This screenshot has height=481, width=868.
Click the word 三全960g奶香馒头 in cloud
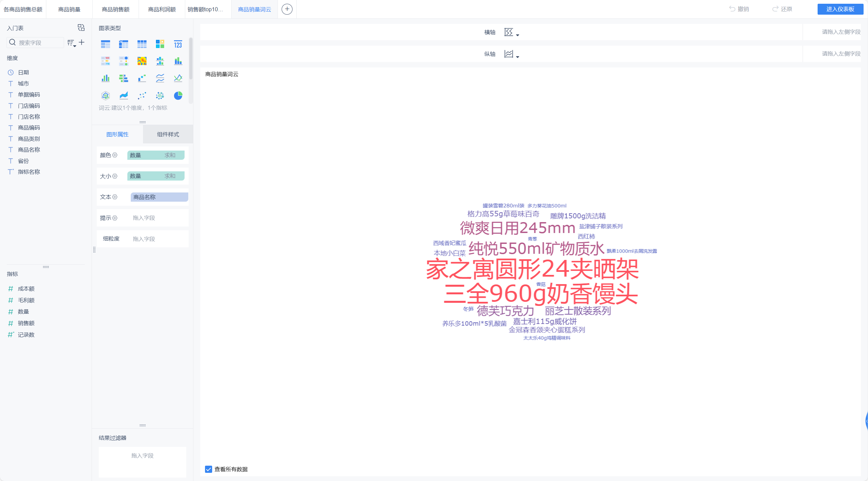[541, 294]
